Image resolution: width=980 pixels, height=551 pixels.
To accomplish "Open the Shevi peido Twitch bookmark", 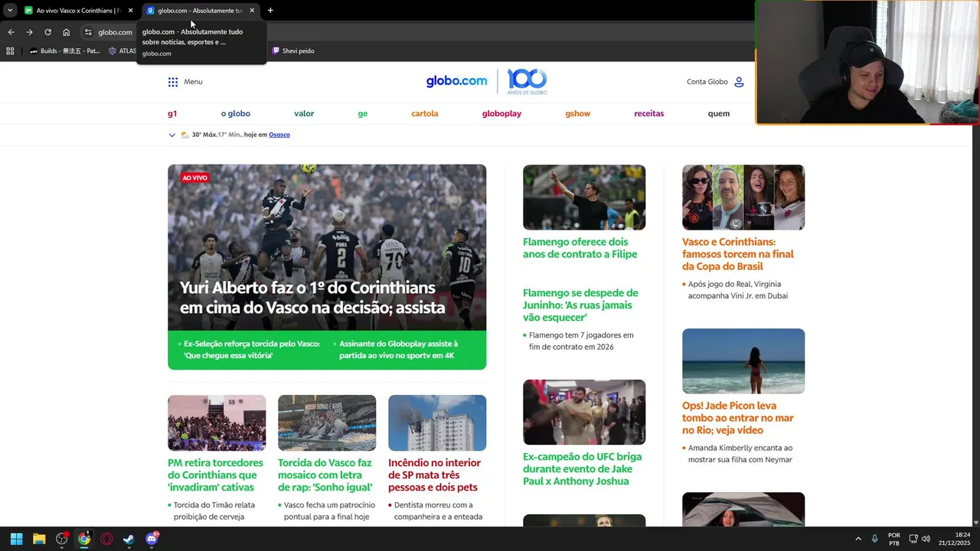I will [x=292, y=51].
